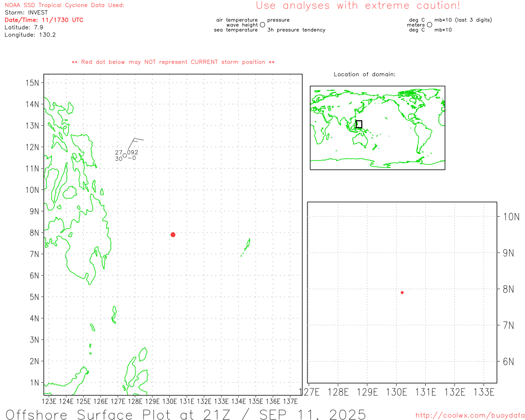Click the '3h pressure tendency' legend label
The image size is (525, 420).
[296, 30]
